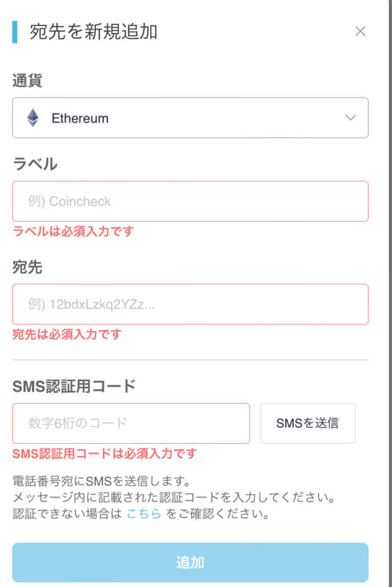Open the 通貨 dropdown showing Ethereum
Screen dimensions: 392x587
point(190,118)
